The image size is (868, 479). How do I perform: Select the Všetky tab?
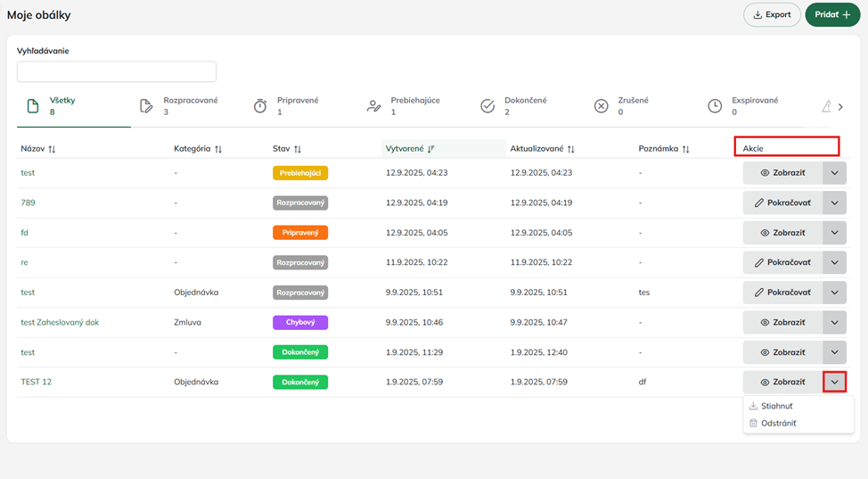pyautogui.click(x=61, y=106)
